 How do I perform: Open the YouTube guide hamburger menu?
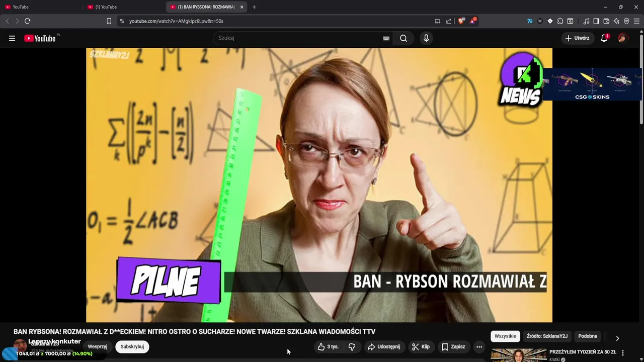(12, 38)
